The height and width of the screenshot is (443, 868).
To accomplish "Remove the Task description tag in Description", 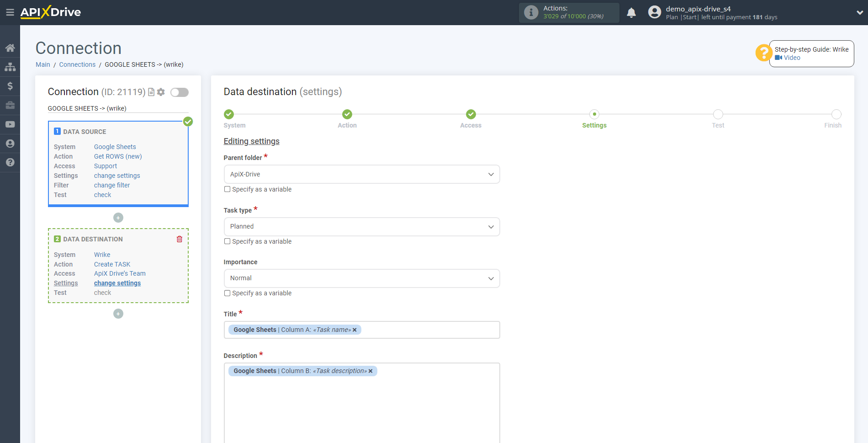I will pyautogui.click(x=370, y=371).
